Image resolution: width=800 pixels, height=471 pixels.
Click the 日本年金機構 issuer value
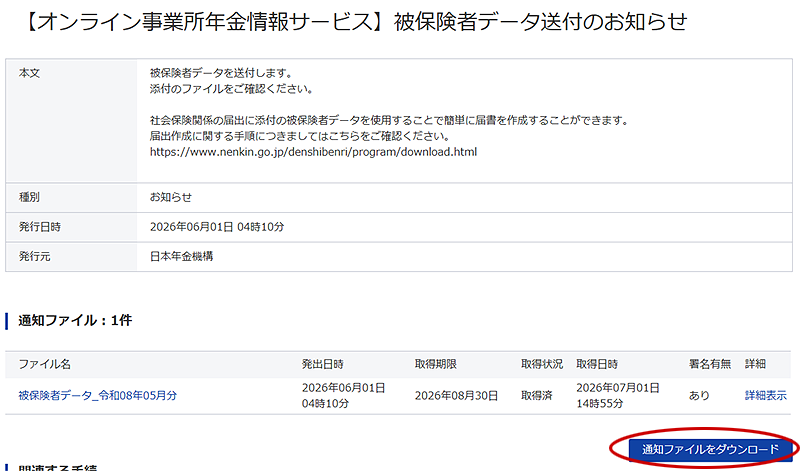[x=181, y=257]
